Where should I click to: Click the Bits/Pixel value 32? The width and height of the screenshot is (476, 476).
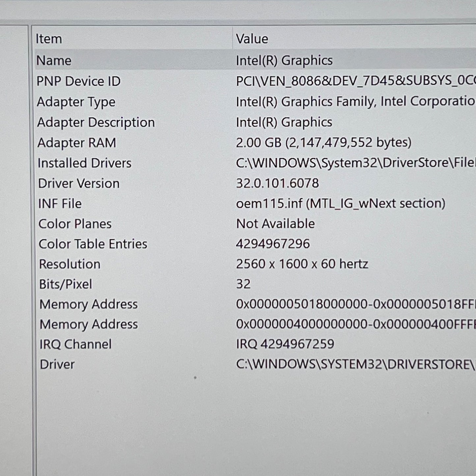[x=243, y=284]
